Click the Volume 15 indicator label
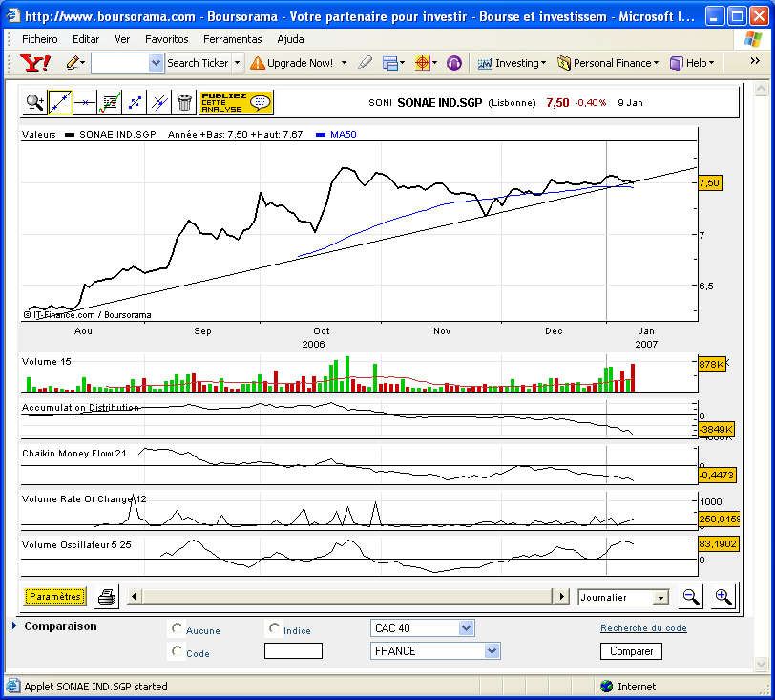This screenshot has height=700, width=775. coord(47,362)
